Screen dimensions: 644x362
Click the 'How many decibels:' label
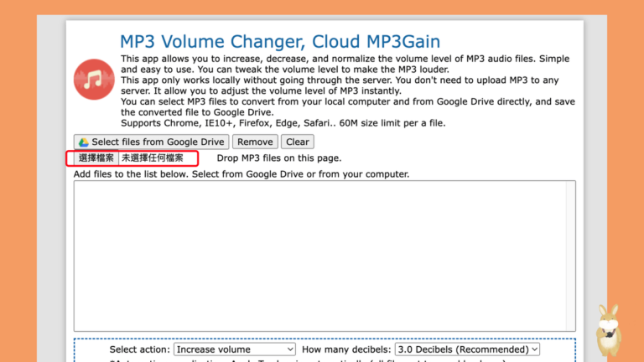click(346, 349)
